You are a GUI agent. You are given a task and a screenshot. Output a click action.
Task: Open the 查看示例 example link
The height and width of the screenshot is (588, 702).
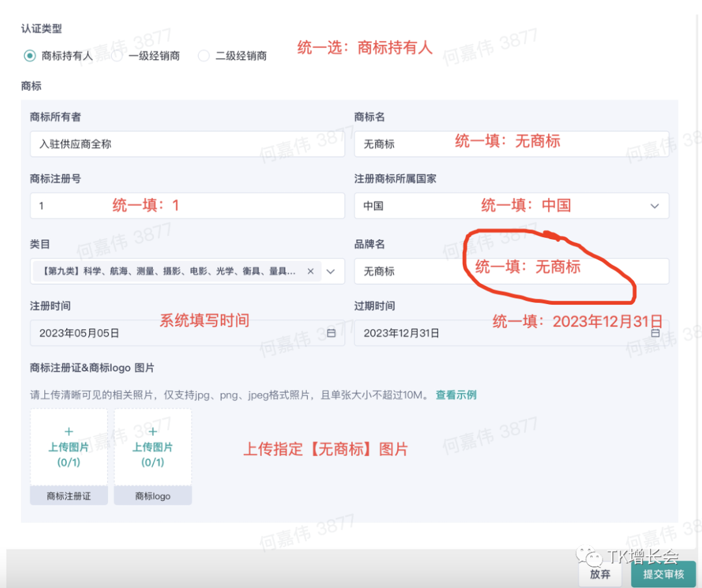click(x=455, y=394)
